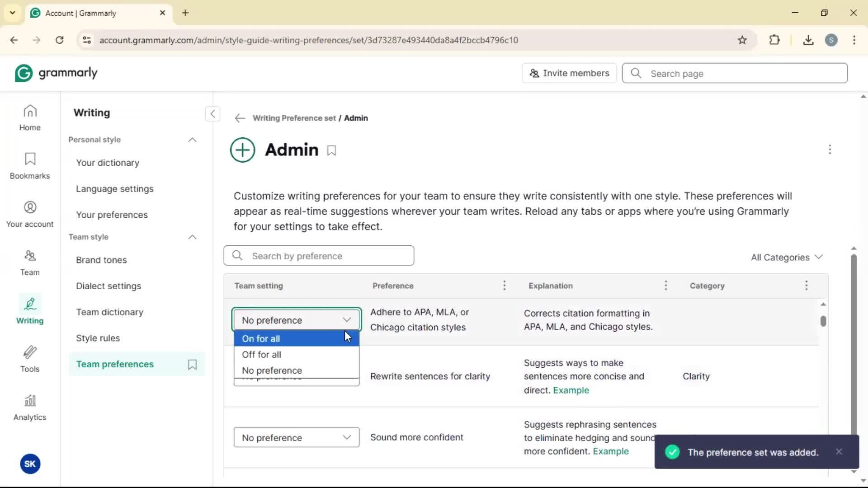868x488 pixels.
Task: Collapse the Writing side panel
Action: (212, 114)
